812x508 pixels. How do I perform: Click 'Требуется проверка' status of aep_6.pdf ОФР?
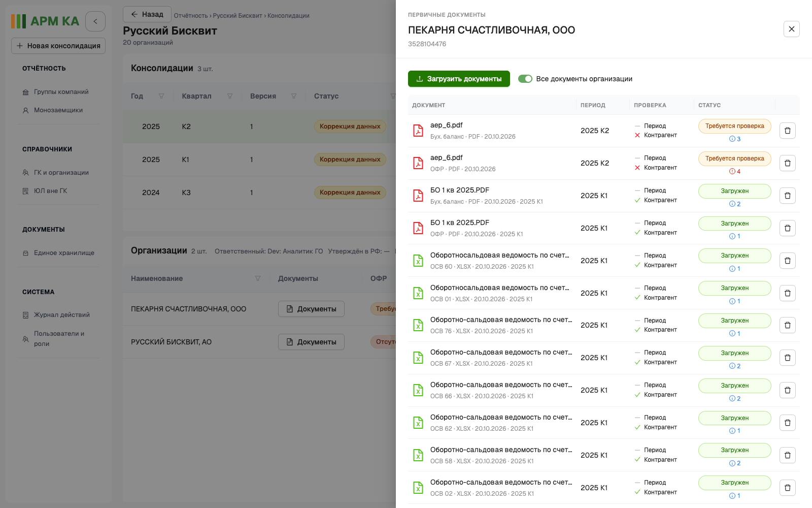coord(734,158)
